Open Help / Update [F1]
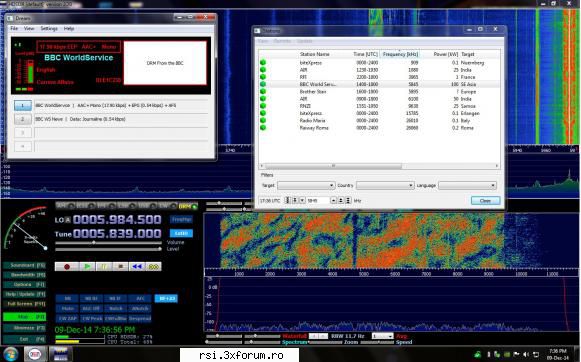This screenshot has width=581, height=362. [x=24, y=294]
